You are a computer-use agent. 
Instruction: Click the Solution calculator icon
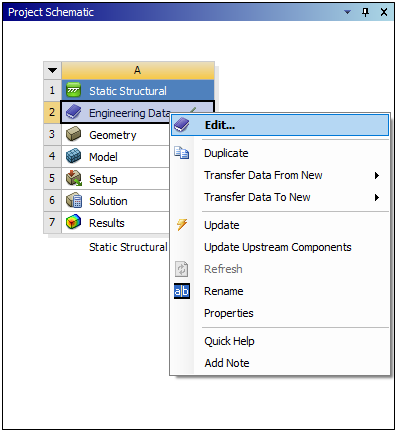[x=74, y=200]
